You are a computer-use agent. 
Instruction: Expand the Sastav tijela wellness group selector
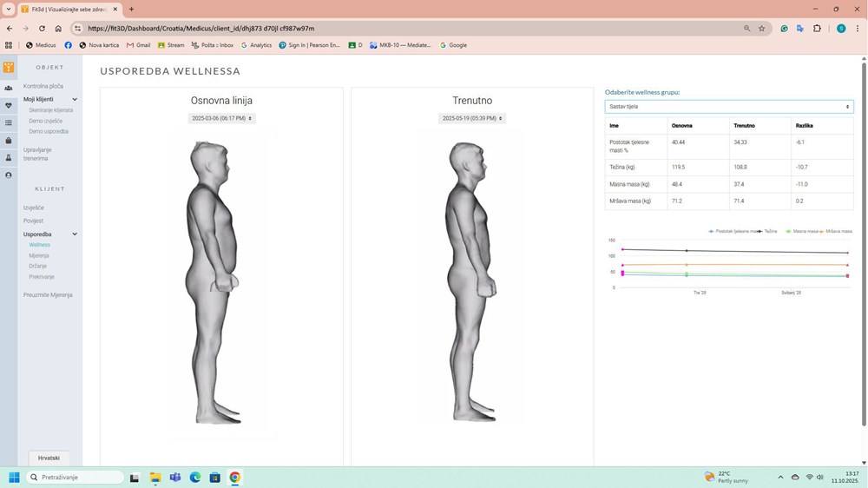tap(728, 107)
